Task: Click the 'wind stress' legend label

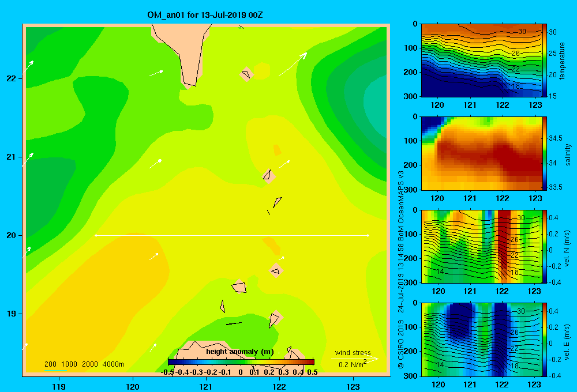Action: pyautogui.click(x=353, y=352)
